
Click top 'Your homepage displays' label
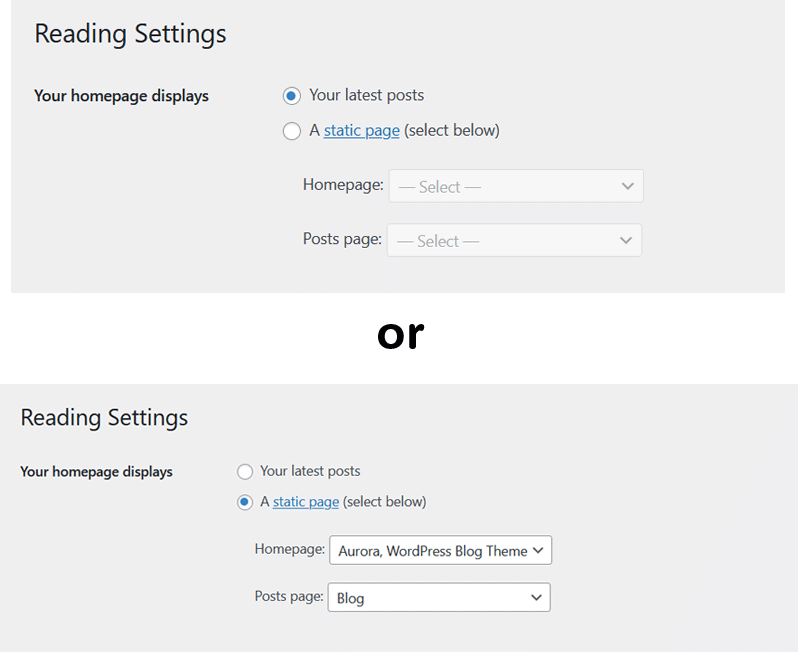[x=122, y=96]
